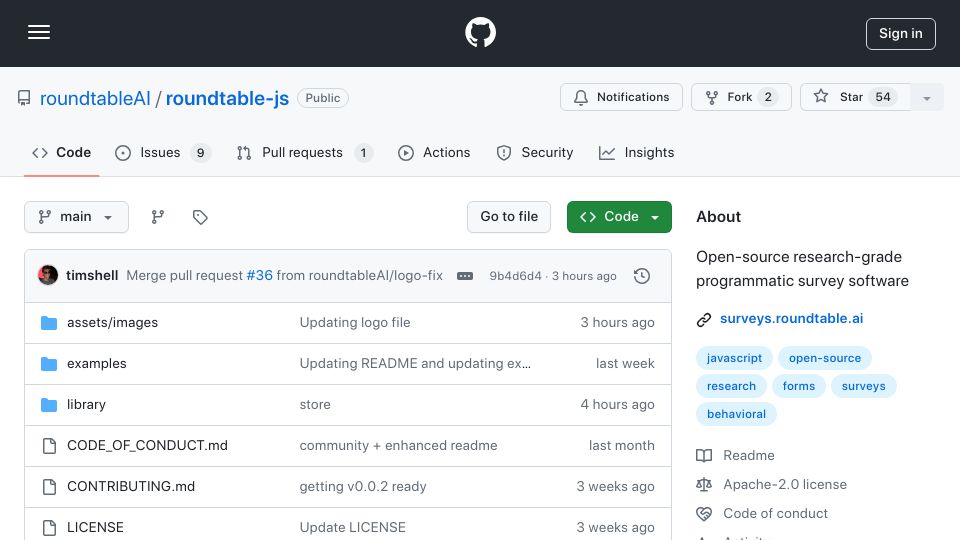Open the CODE_OF_CONDUCT.md file
Viewport: 960px width, 540px height.
coord(147,446)
